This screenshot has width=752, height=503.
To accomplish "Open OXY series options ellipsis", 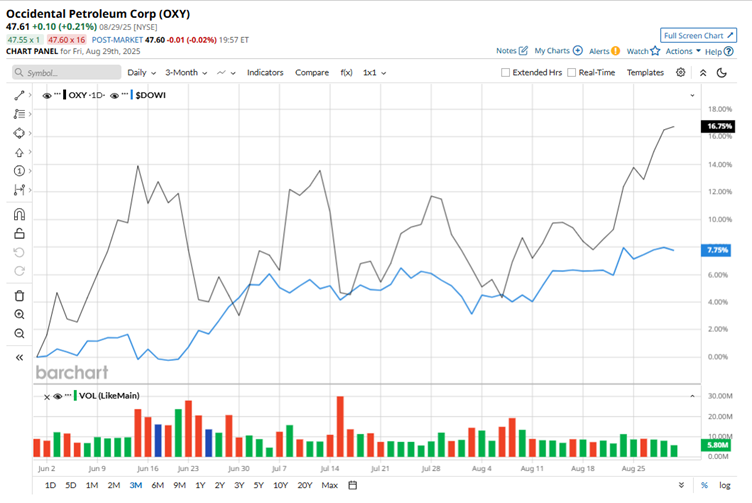I will click(57, 94).
